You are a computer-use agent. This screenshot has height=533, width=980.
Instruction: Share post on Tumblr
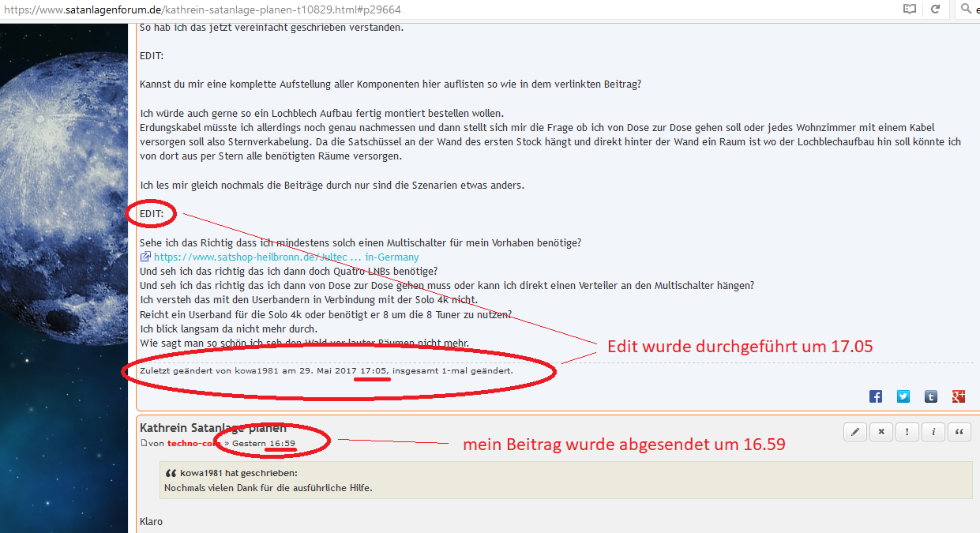[931, 396]
